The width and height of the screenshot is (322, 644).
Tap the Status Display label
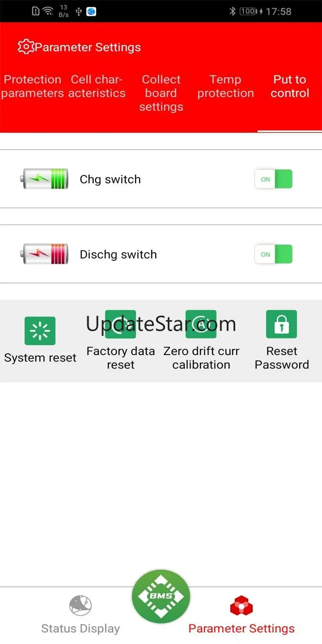coord(80,628)
